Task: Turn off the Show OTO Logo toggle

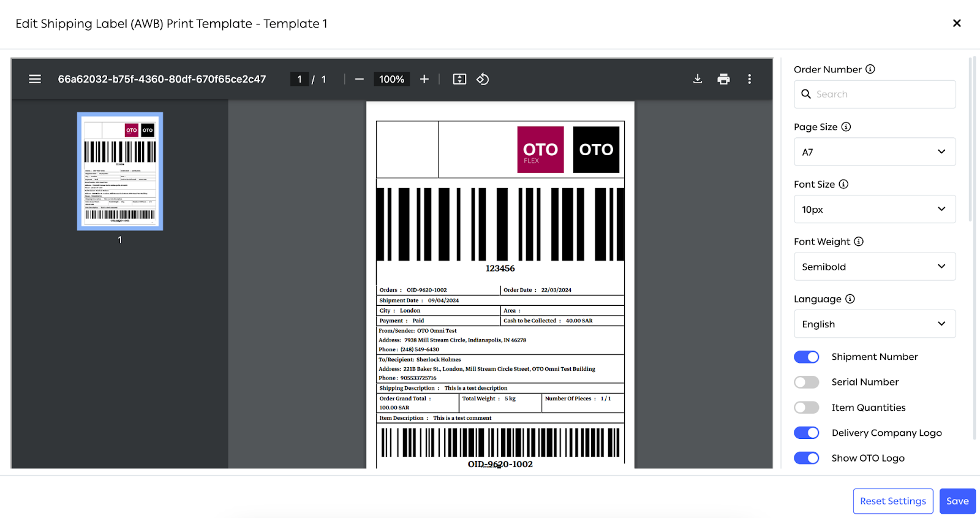Action: pyautogui.click(x=807, y=458)
